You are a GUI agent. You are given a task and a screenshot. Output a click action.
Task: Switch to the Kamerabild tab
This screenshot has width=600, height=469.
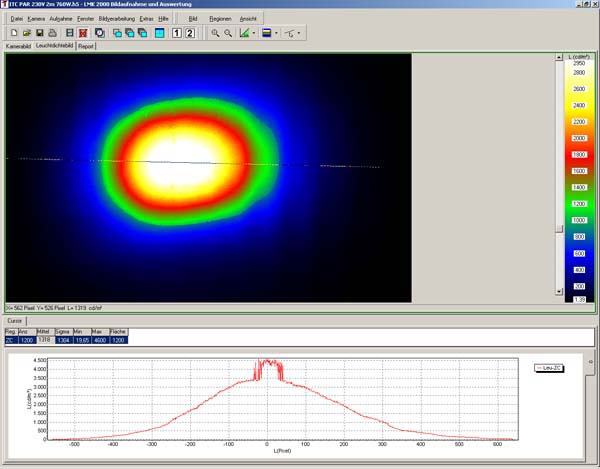19,46
